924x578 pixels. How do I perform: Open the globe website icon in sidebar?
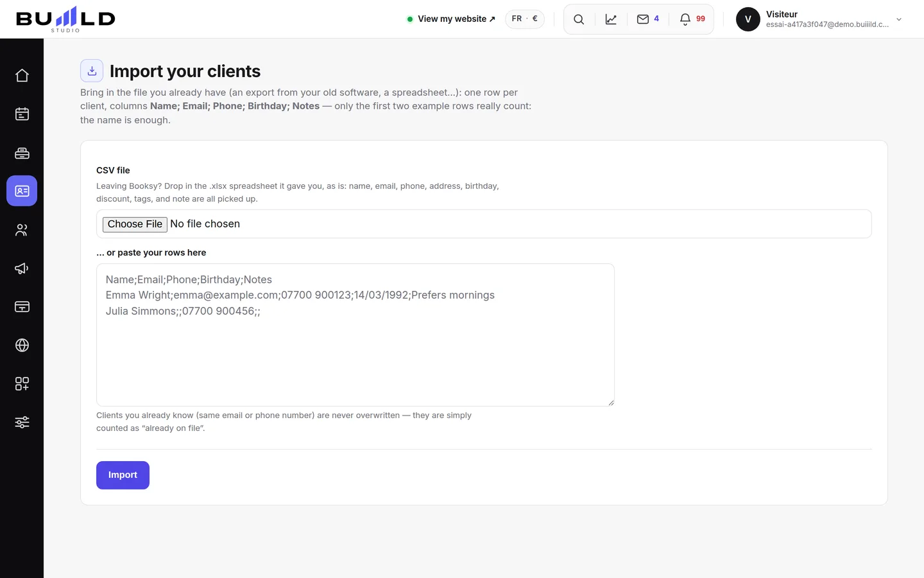coord(22,346)
